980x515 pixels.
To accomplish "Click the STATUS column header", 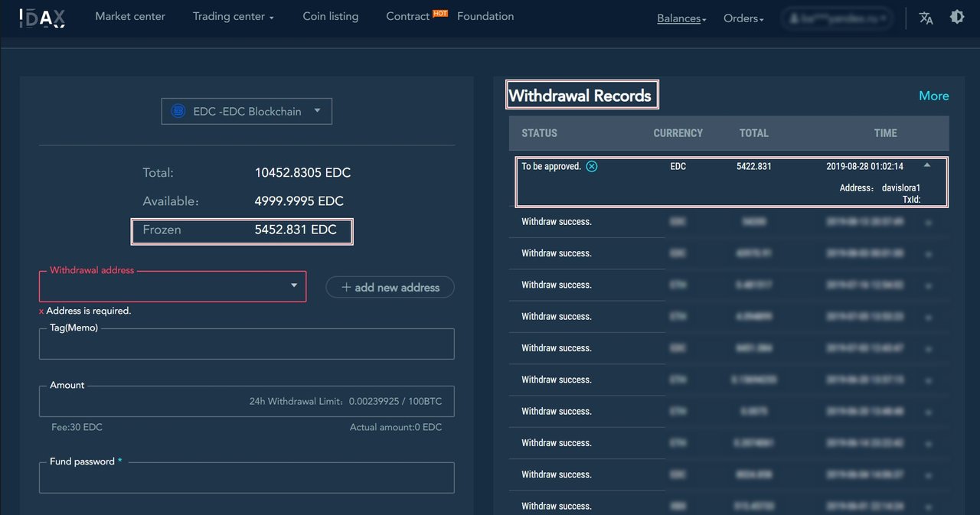I will (x=540, y=133).
